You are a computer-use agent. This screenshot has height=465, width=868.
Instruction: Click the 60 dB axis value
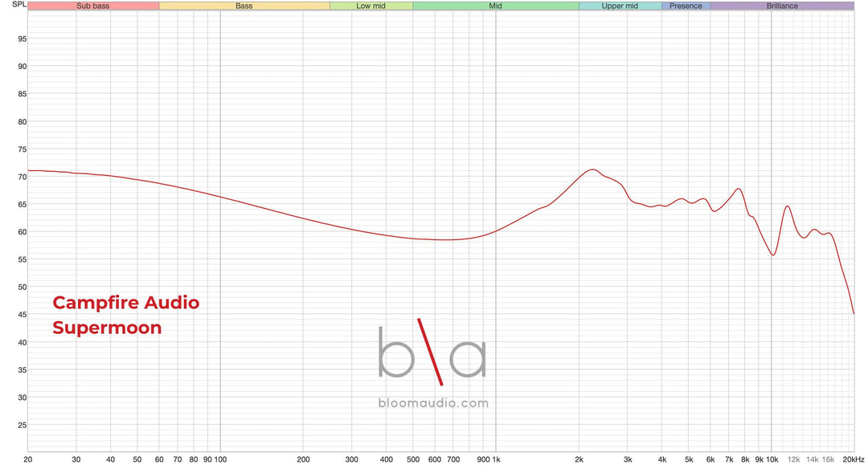[23, 232]
